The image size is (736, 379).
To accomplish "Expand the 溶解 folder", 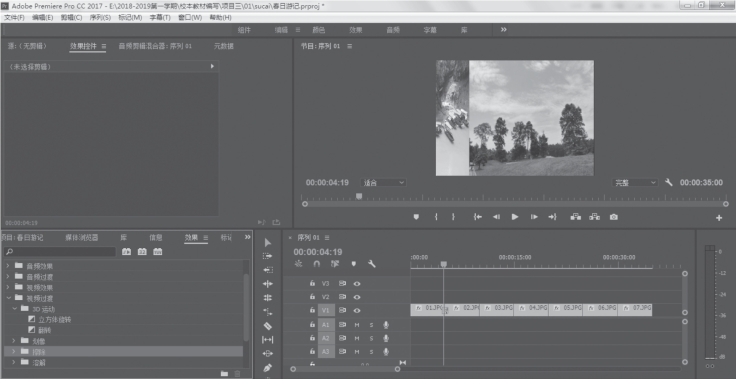I will coord(14,362).
